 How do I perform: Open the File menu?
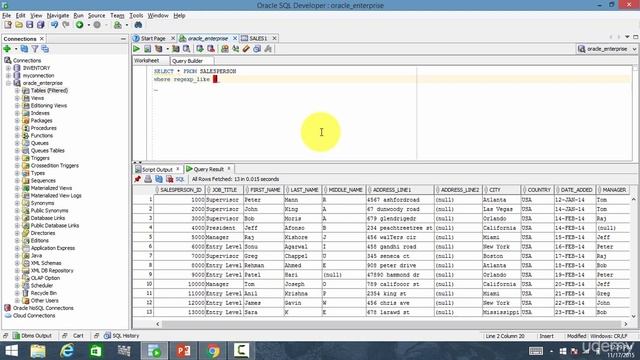[x=7, y=16]
